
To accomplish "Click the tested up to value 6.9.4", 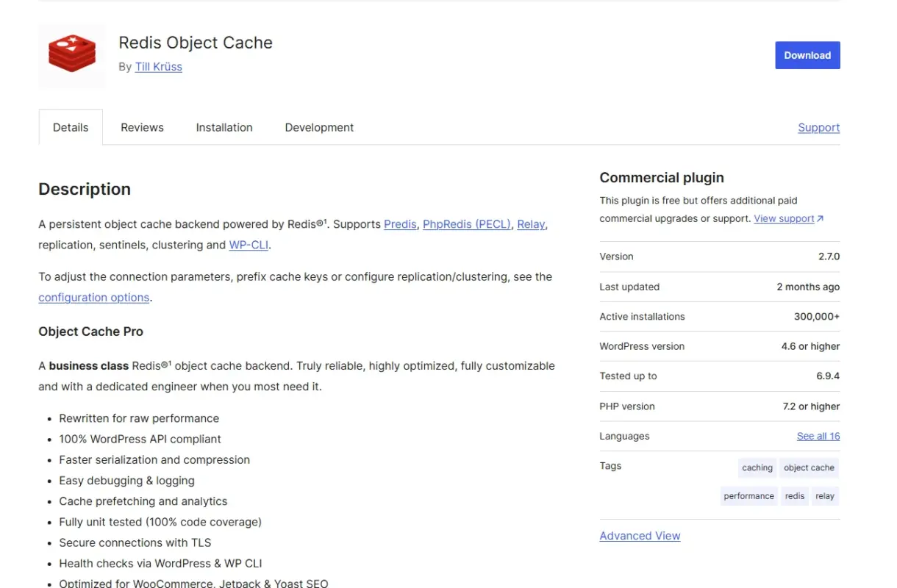I will point(828,376).
